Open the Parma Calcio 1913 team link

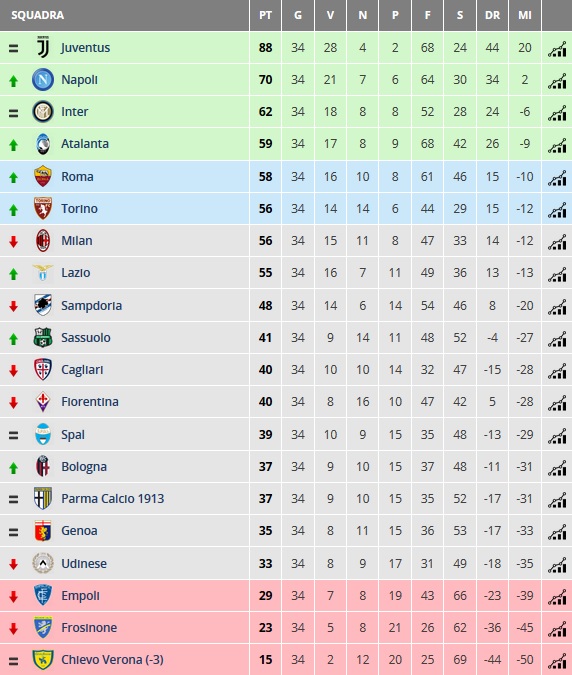click(x=112, y=499)
